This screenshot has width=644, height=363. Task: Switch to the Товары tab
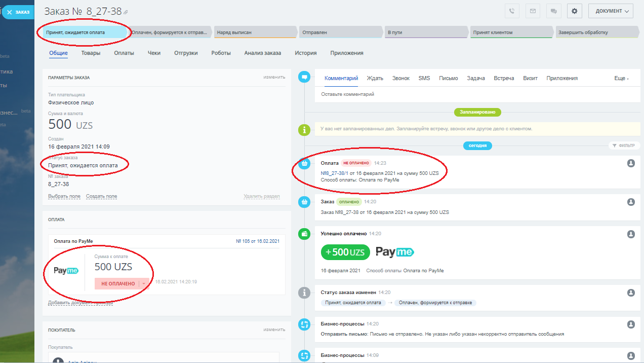pos(91,53)
